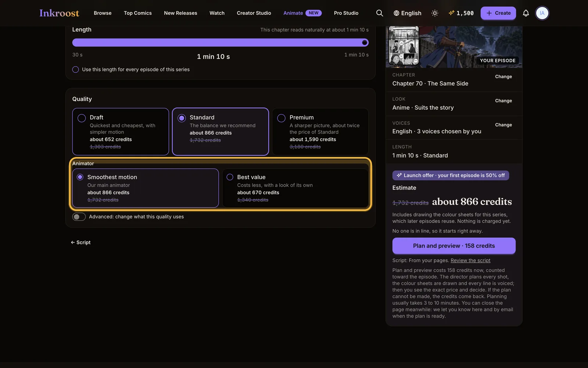Image resolution: width=588 pixels, height=368 pixels.
Task: Open the Browse menu
Action: click(103, 13)
